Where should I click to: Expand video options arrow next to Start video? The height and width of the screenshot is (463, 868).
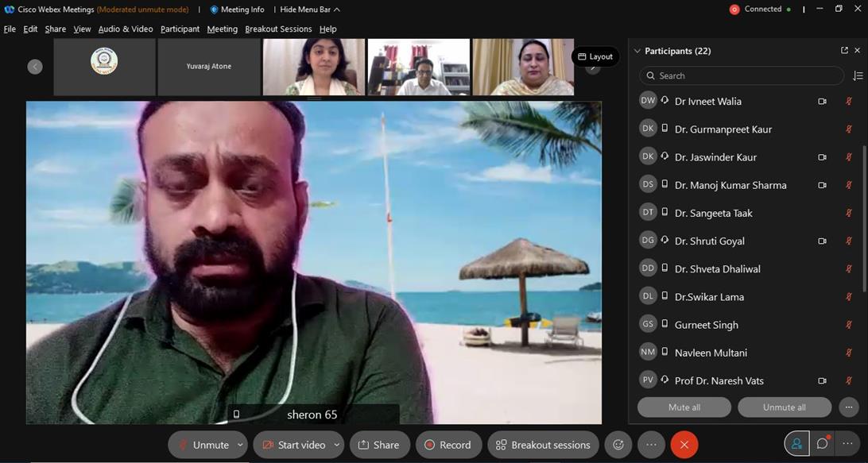(x=336, y=445)
